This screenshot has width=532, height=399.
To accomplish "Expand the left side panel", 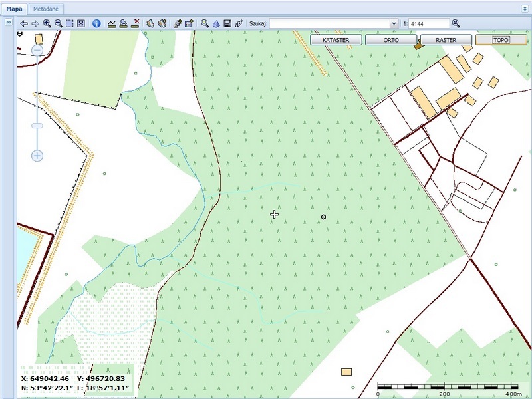I will (9, 22).
